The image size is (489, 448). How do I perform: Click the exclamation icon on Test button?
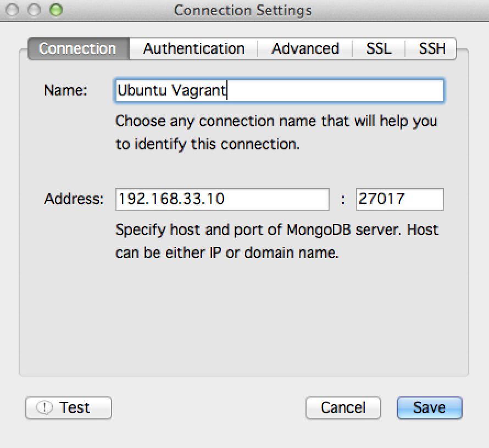44,408
